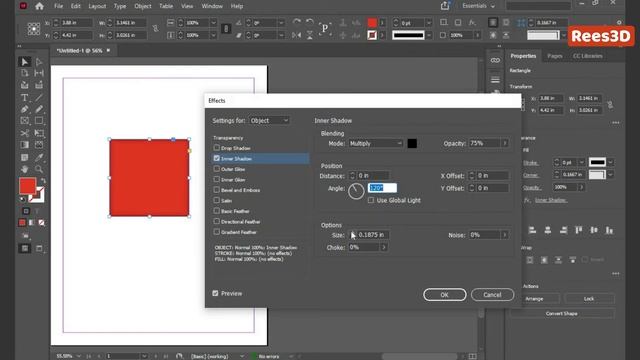The height and width of the screenshot is (360, 640).
Task: Click align top edges icon in Properties
Action: 578,231
